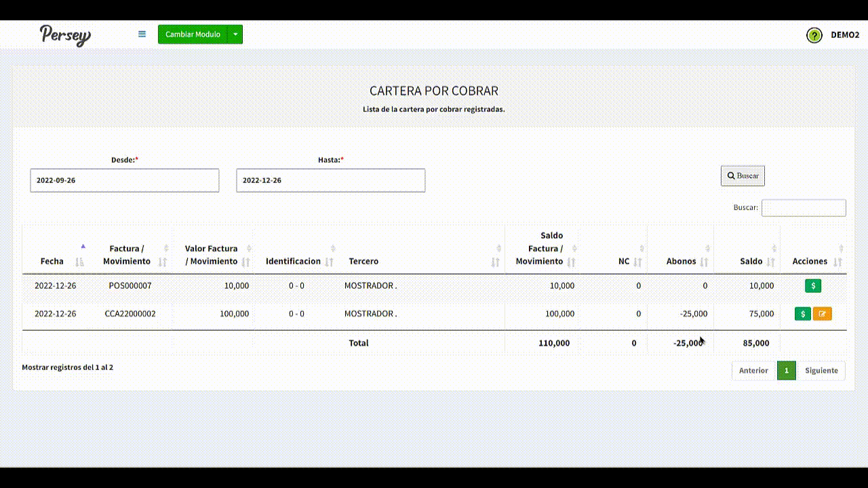Viewport: 868px width, 488px height.
Task: Click the Desde date field
Action: pos(125,180)
